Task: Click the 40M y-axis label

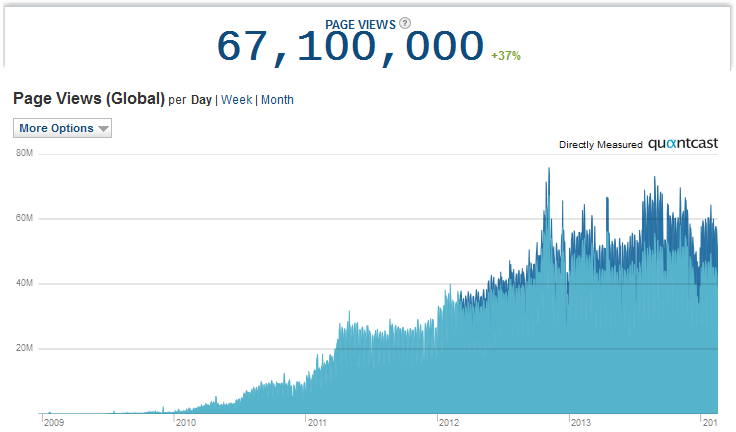Action: [x=24, y=283]
